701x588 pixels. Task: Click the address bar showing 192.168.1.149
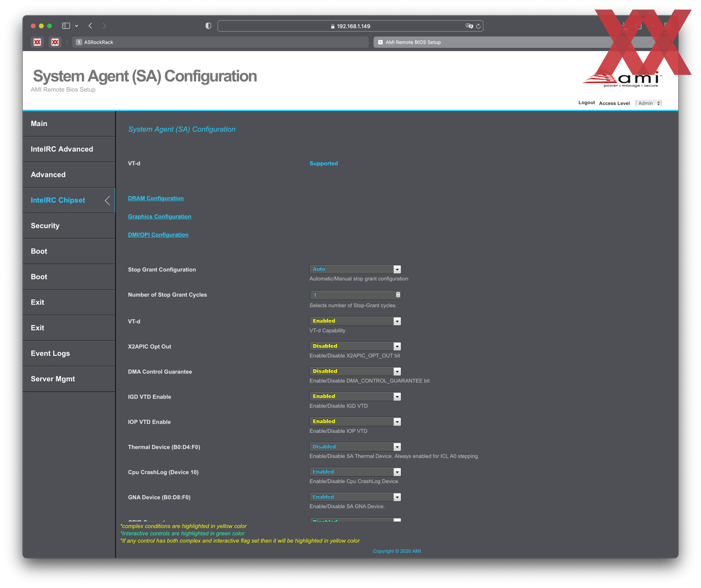[x=350, y=26]
